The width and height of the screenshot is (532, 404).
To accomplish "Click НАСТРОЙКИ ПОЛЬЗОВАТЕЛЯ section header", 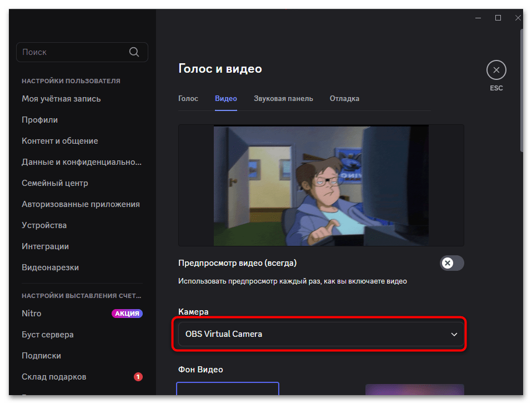I will 71,81.
